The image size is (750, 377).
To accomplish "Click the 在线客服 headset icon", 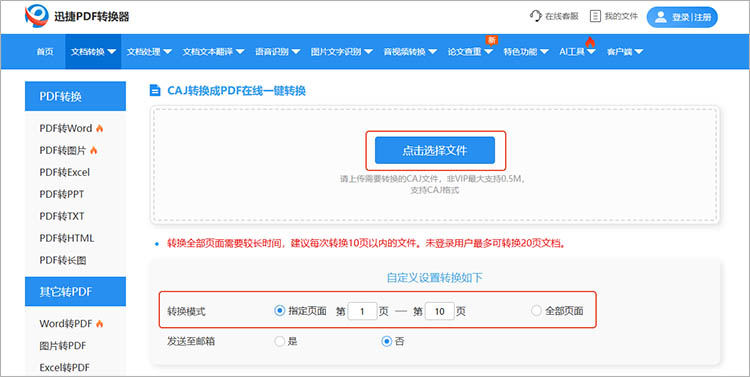I will coord(536,16).
